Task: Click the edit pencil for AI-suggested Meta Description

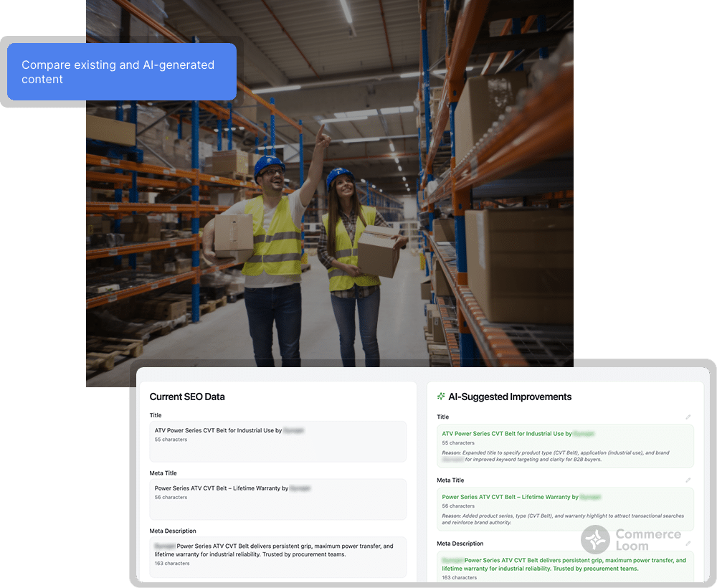Action: click(688, 544)
